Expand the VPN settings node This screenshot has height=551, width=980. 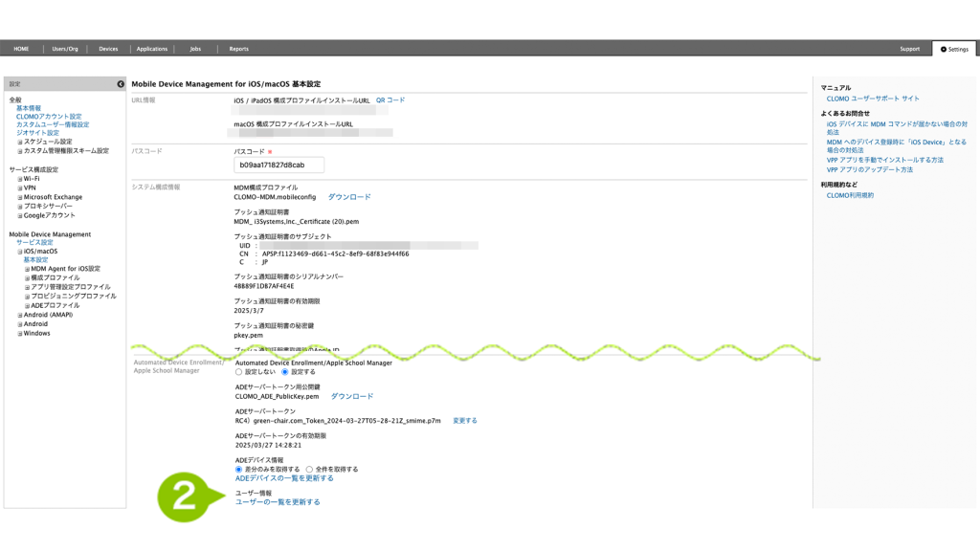[x=20, y=188]
